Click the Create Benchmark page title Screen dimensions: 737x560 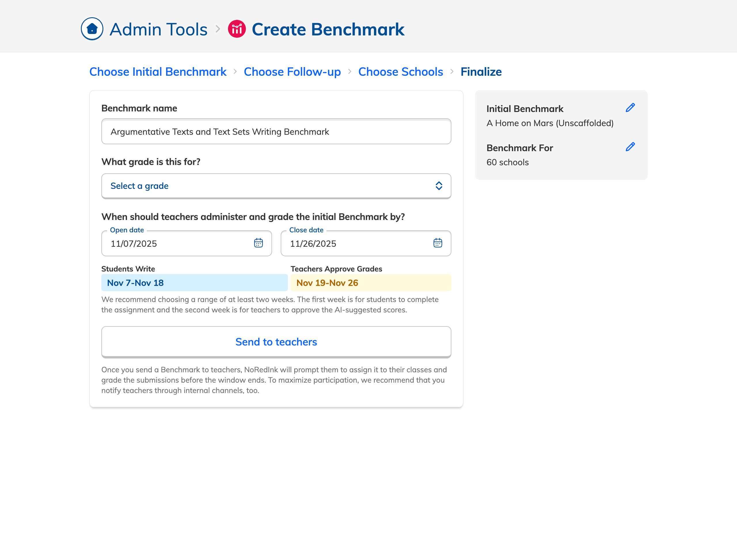[x=328, y=29]
